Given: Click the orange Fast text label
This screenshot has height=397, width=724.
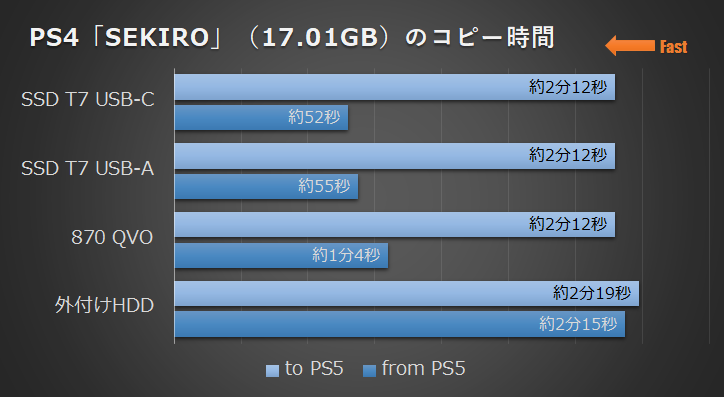Looking at the screenshot, I should pos(674,47).
